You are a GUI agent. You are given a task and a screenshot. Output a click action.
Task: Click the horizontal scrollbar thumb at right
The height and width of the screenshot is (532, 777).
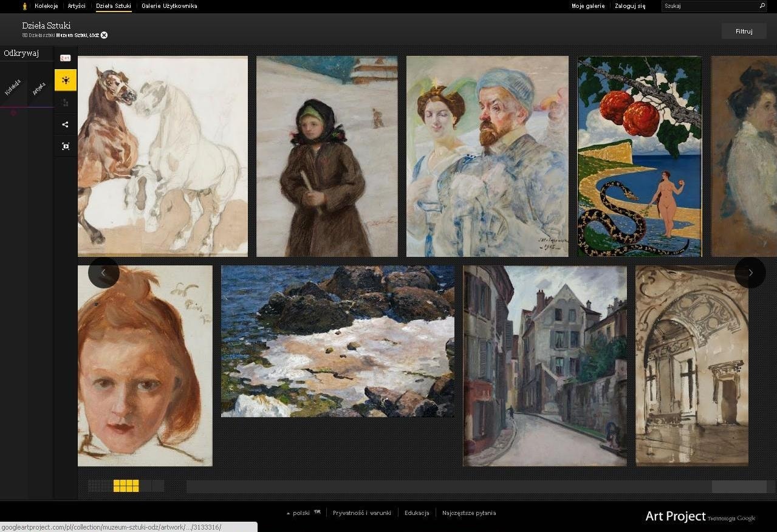coord(739,486)
